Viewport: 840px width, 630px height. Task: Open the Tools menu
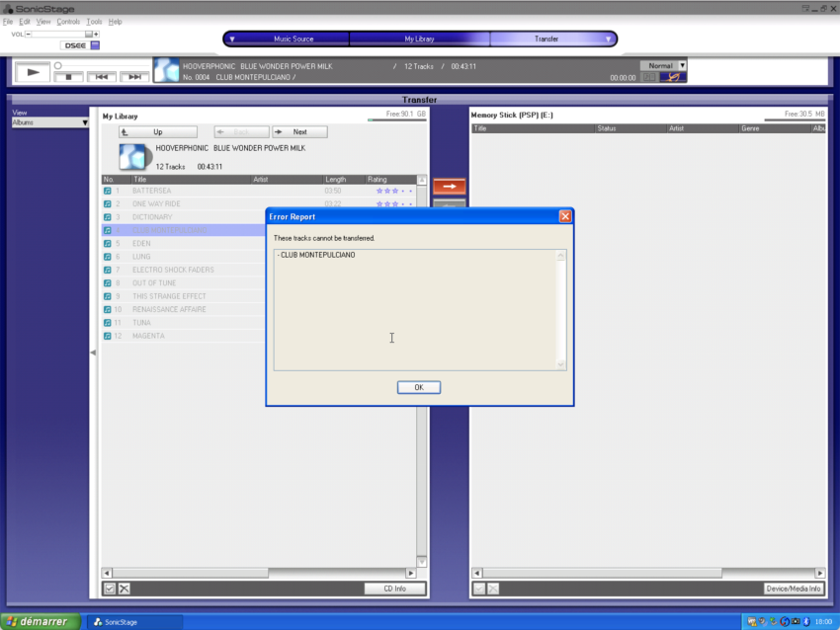coord(94,21)
